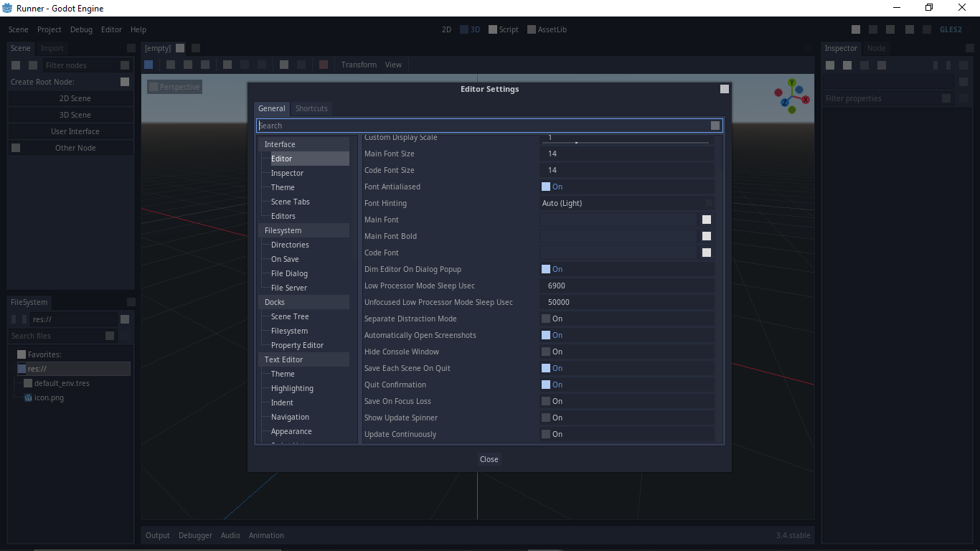This screenshot has height=551, width=980.
Task: Switch viewport to 2D mode
Action: pos(446,29)
